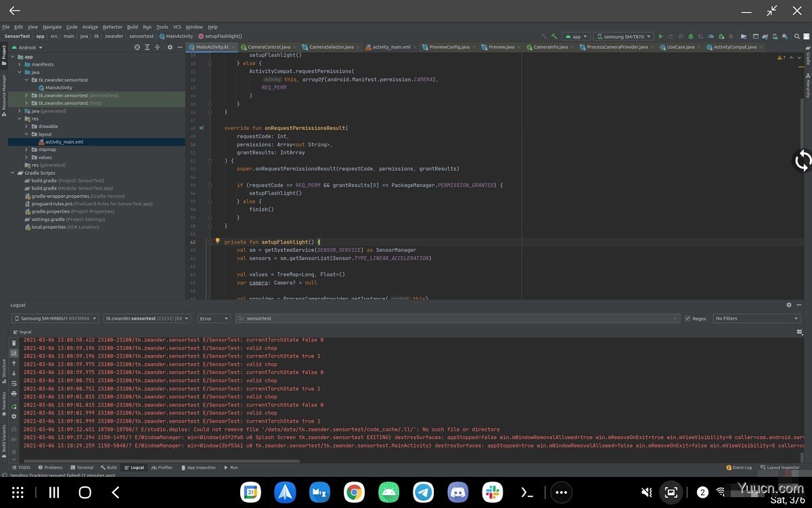
Task: Click the Search Everywhere magnifier icon
Action: [796, 37]
